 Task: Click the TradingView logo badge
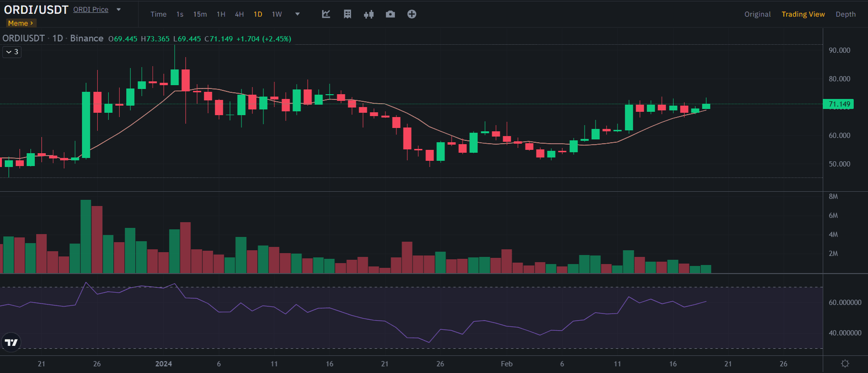click(11, 342)
